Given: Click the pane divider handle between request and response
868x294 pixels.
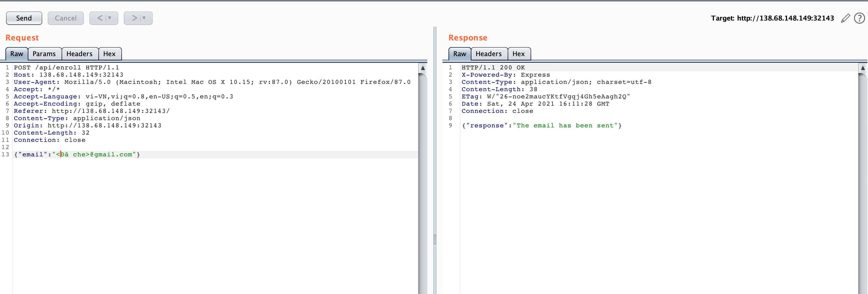Looking at the screenshot, I should [x=435, y=240].
